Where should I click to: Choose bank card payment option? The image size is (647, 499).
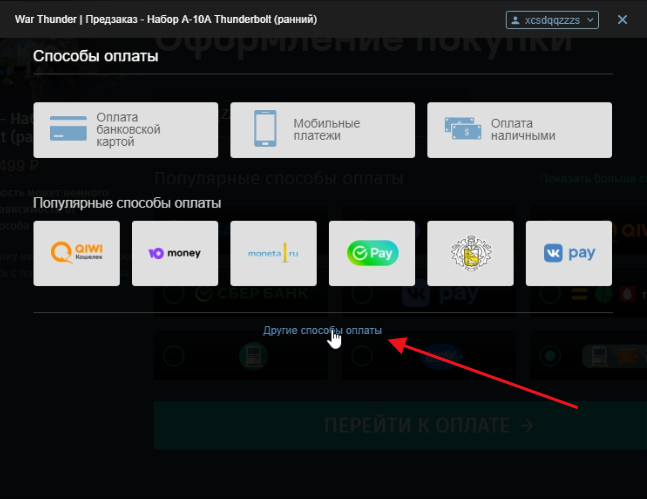pyautogui.click(x=125, y=130)
